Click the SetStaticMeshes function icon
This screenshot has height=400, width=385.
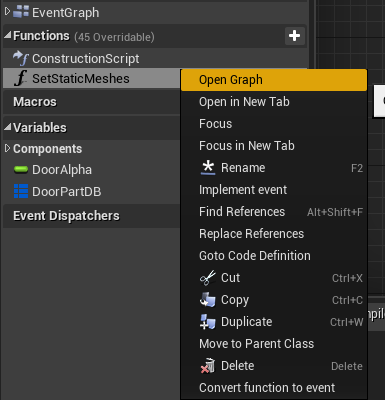point(20,79)
